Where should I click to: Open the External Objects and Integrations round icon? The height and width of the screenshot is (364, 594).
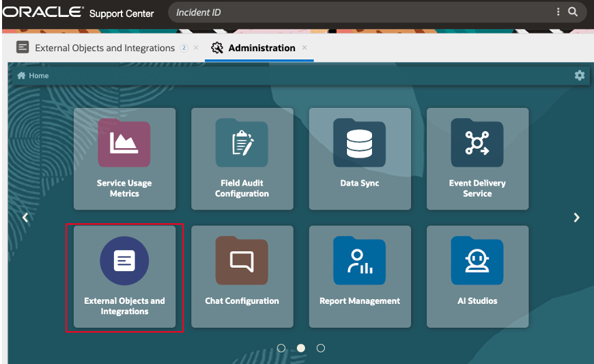pyautogui.click(x=124, y=261)
